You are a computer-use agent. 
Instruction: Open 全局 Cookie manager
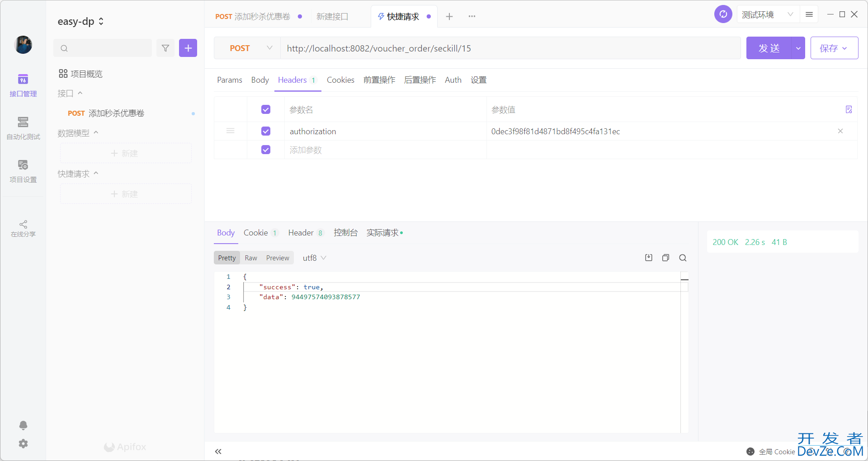pyautogui.click(x=771, y=452)
